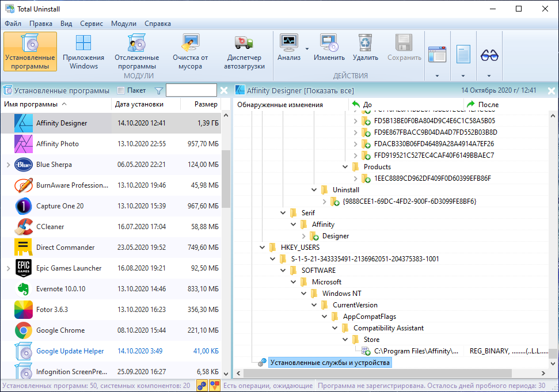Click the Удалить recycle bin icon
The height and width of the screenshot is (392, 559).
click(x=366, y=43)
